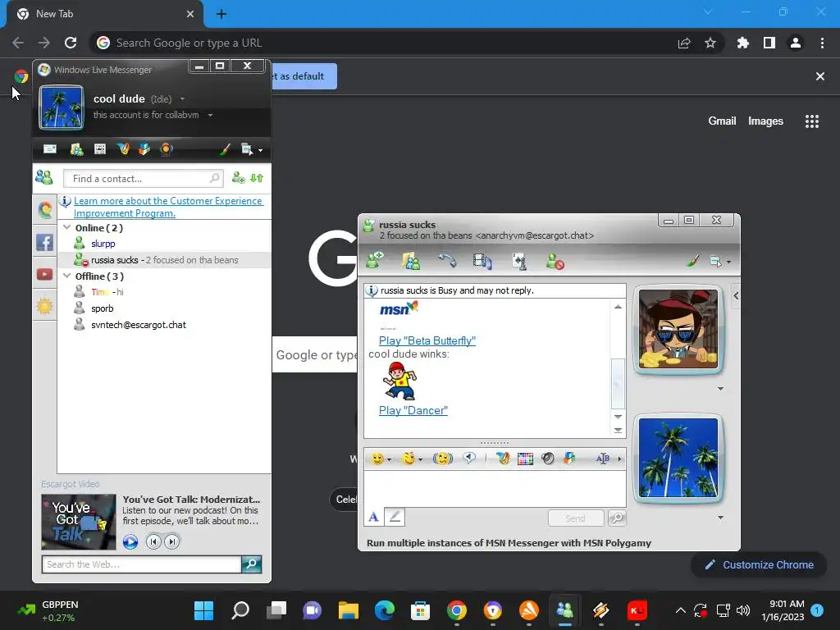Switch to type text mode A

click(x=374, y=517)
